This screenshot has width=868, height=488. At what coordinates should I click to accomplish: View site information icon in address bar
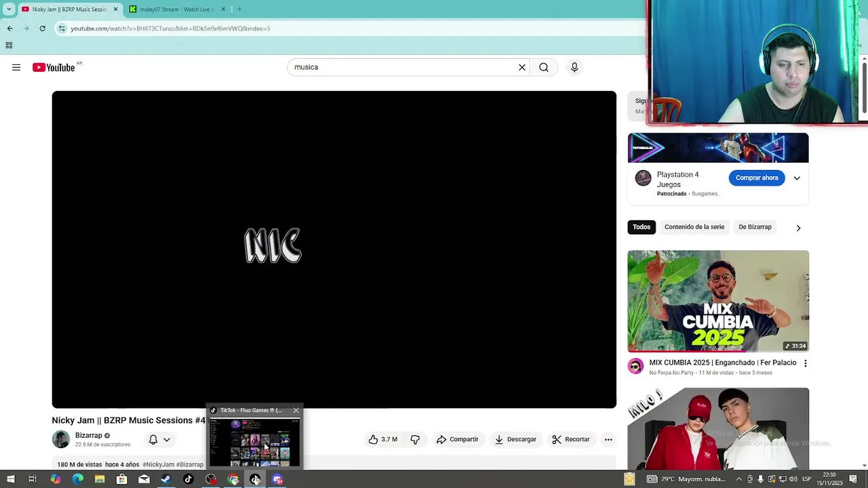click(62, 28)
